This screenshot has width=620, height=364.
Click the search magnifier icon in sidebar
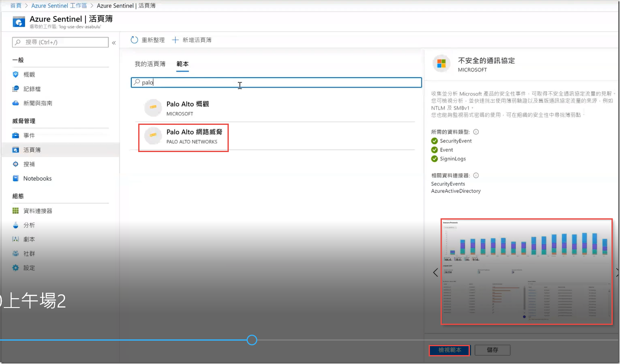coord(18,42)
